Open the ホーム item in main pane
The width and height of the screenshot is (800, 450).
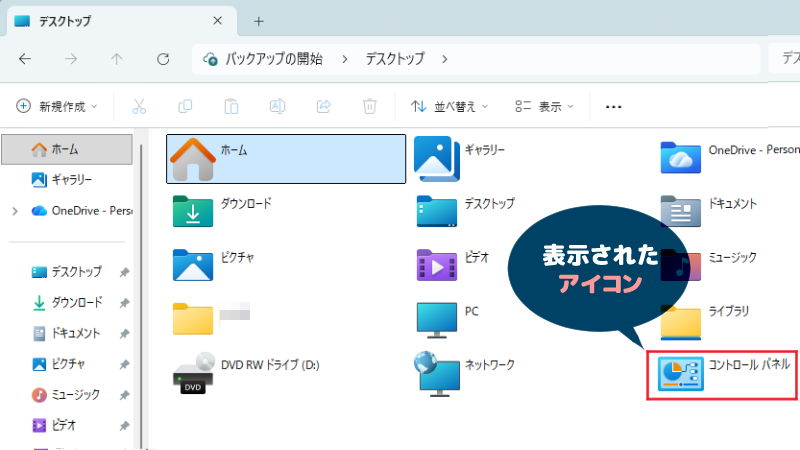[x=286, y=159]
